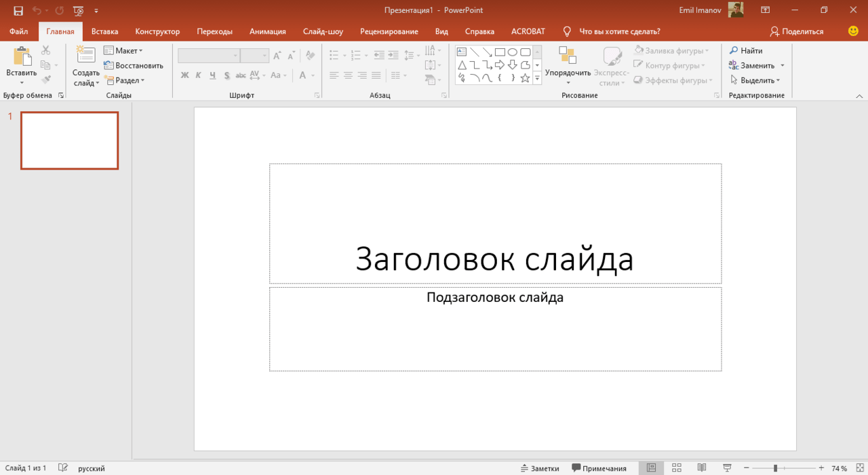This screenshot has height=475, width=868.
Task: Pick the oval shape from shapes gallery
Action: 513,52
